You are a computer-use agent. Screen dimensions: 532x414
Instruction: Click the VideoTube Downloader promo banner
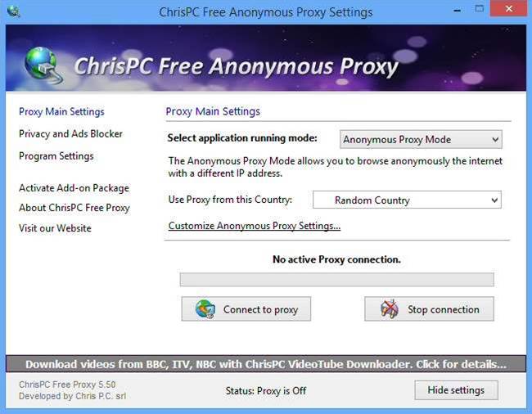(266, 364)
